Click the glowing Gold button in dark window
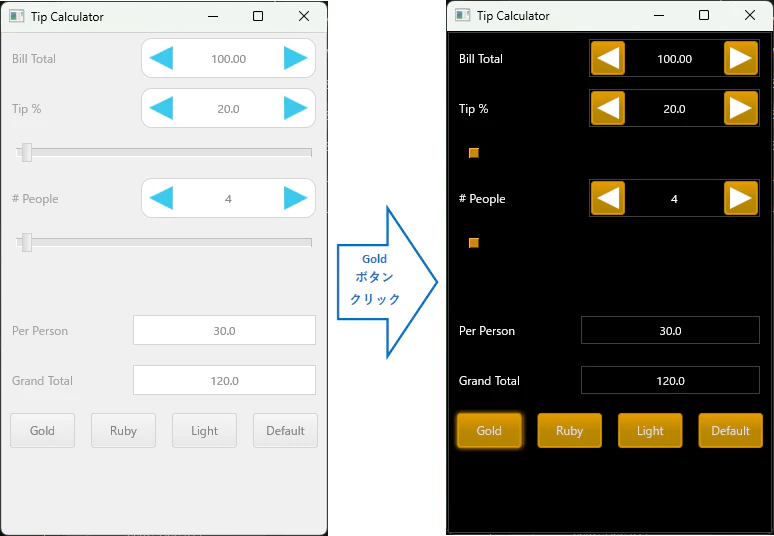Screen dimensions: 774x536 click(x=489, y=430)
